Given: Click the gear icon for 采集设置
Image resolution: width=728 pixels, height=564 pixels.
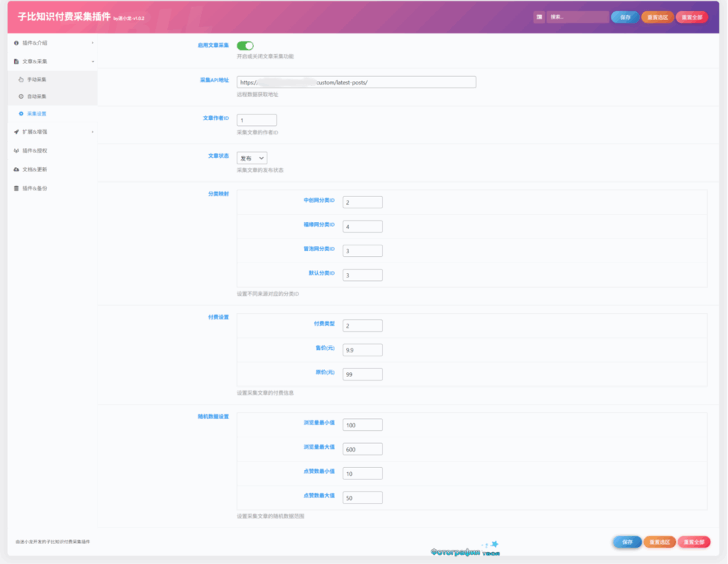Looking at the screenshot, I should click(x=21, y=114).
